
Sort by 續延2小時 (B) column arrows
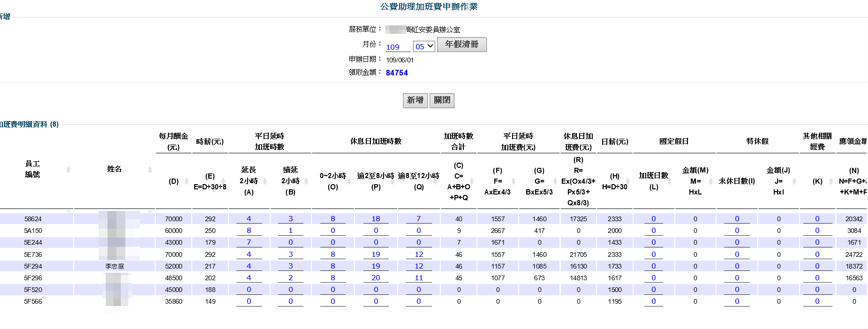pyautogui.click(x=306, y=181)
